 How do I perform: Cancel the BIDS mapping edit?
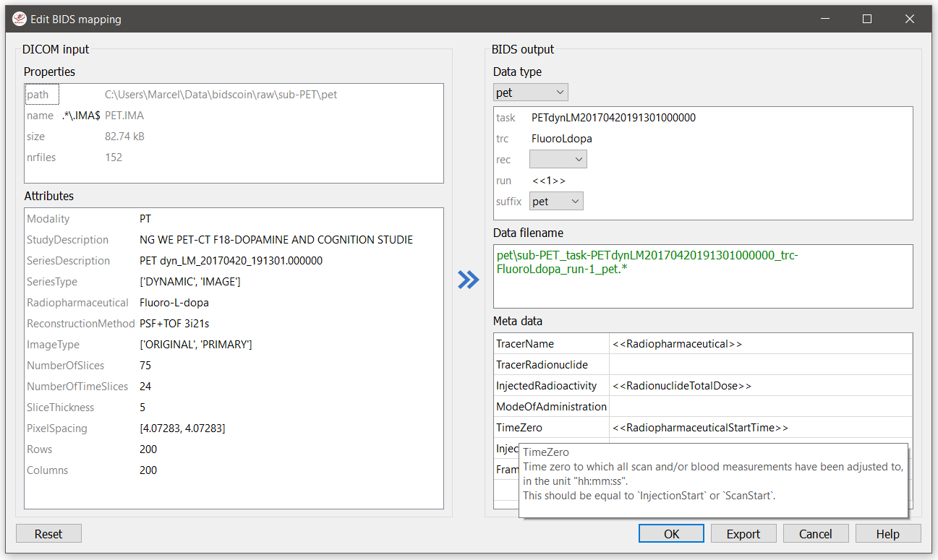click(x=815, y=534)
